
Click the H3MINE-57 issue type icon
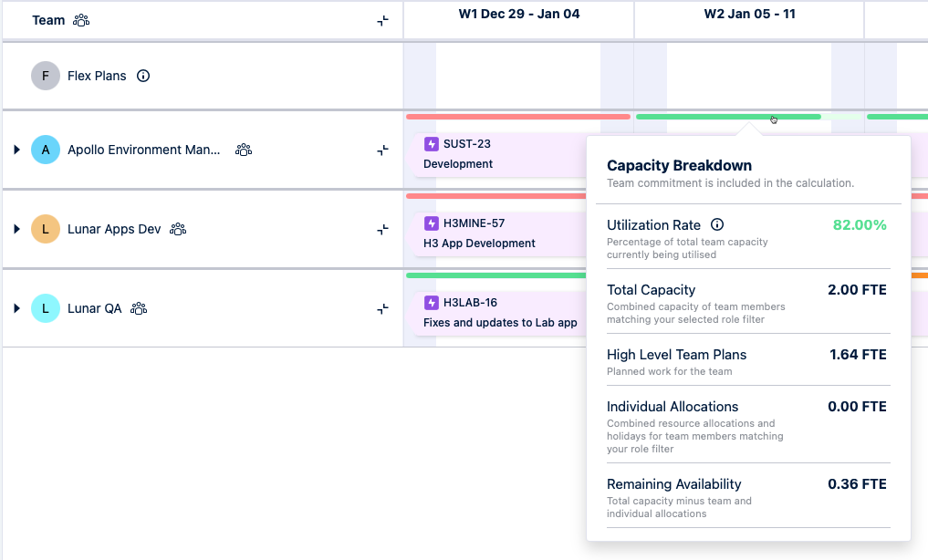[430, 223]
